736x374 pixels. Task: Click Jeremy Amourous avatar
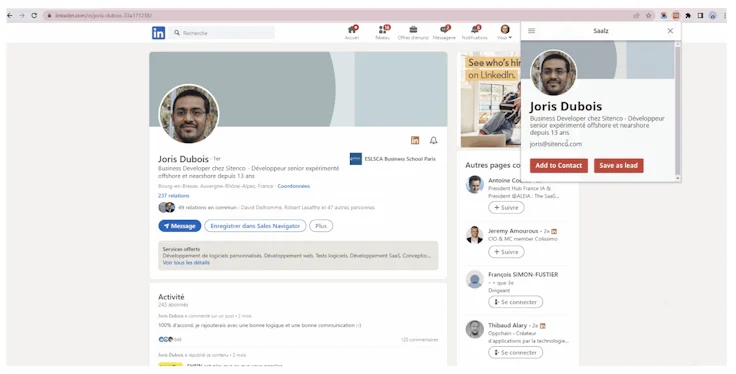click(475, 235)
